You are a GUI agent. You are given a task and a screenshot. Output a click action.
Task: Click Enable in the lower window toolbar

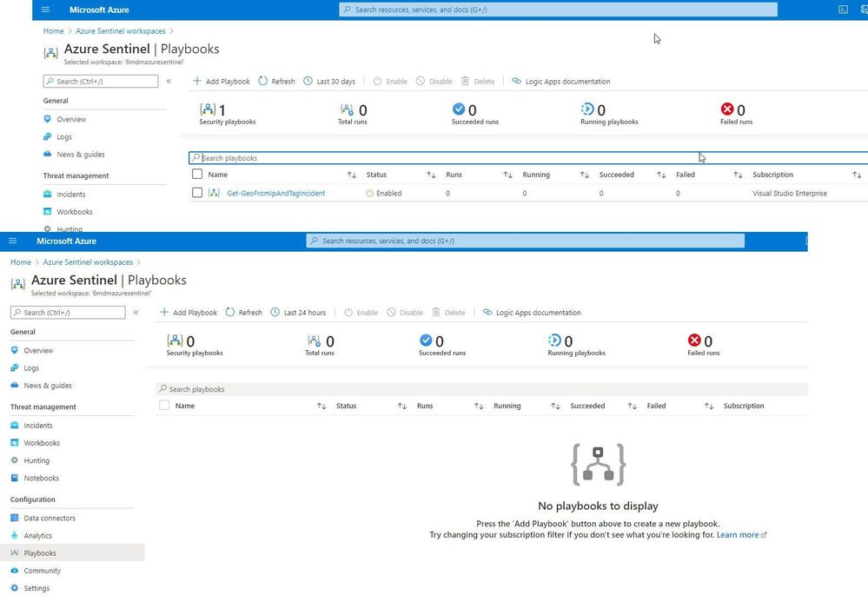pyautogui.click(x=361, y=313)
